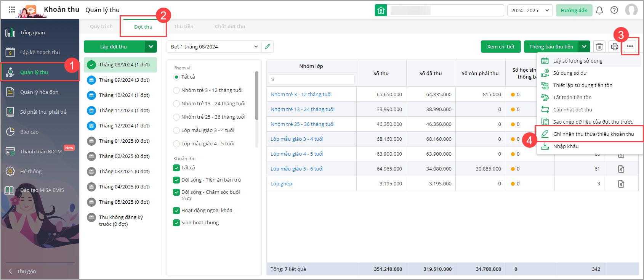The image size is (644, 280).
Task: Click the printer icon in toolbar
Action: coord(615,47)
